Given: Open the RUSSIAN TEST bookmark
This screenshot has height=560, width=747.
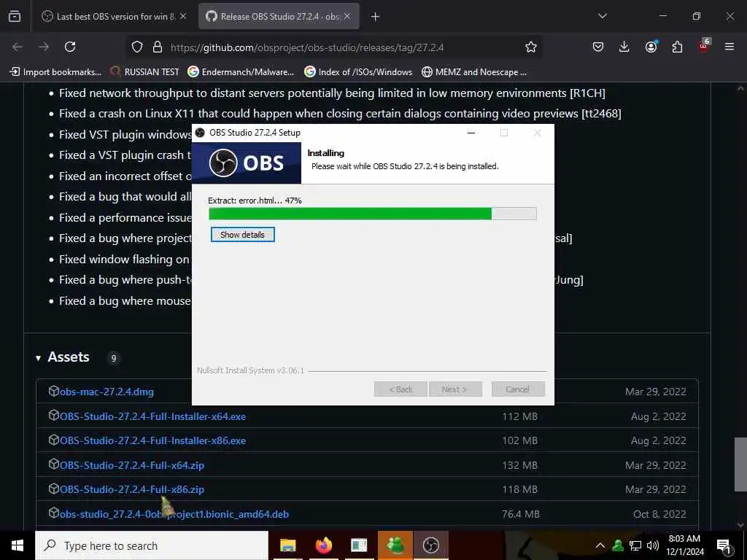Looking at the screenshot, I should 144,72.
